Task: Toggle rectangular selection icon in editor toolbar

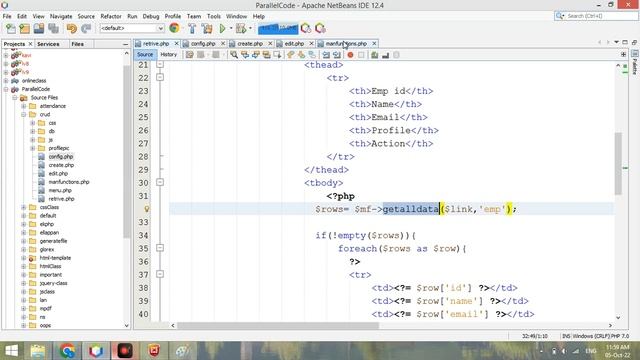Action: point(278,55)
